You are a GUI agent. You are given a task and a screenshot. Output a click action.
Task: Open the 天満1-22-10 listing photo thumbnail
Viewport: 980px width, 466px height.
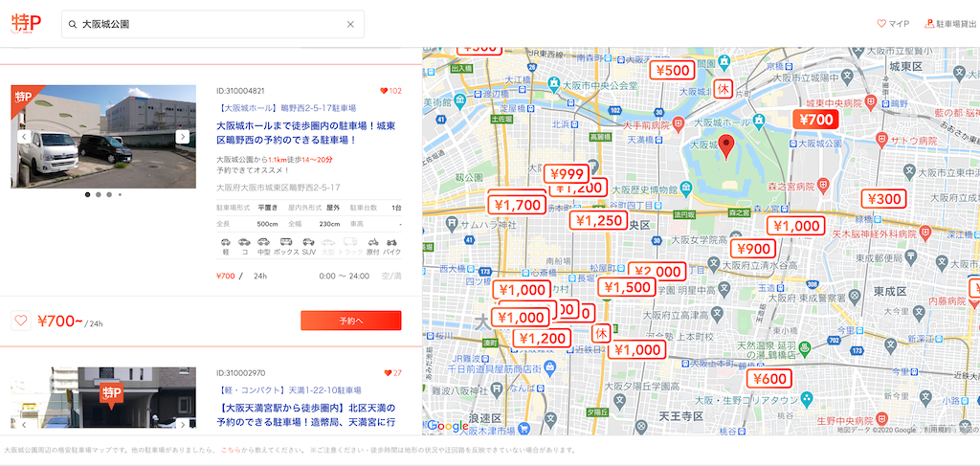pos(103,398)
